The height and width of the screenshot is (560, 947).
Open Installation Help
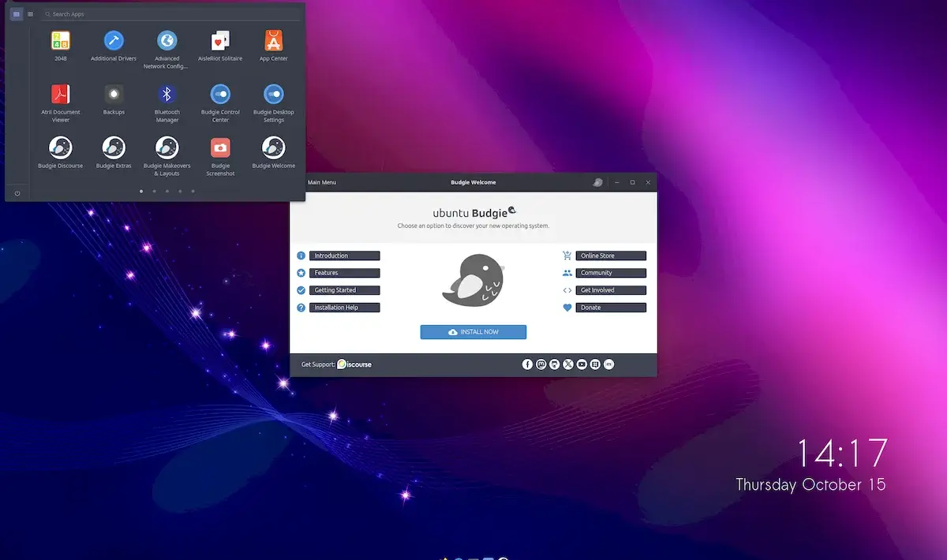click(x=345, y=308)
